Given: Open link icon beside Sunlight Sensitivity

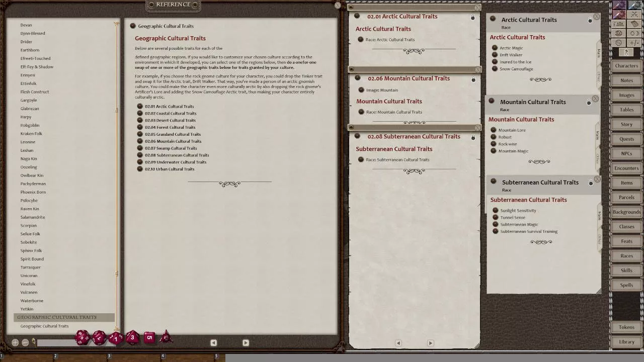Looking at the screenshot, I should 496,211.
